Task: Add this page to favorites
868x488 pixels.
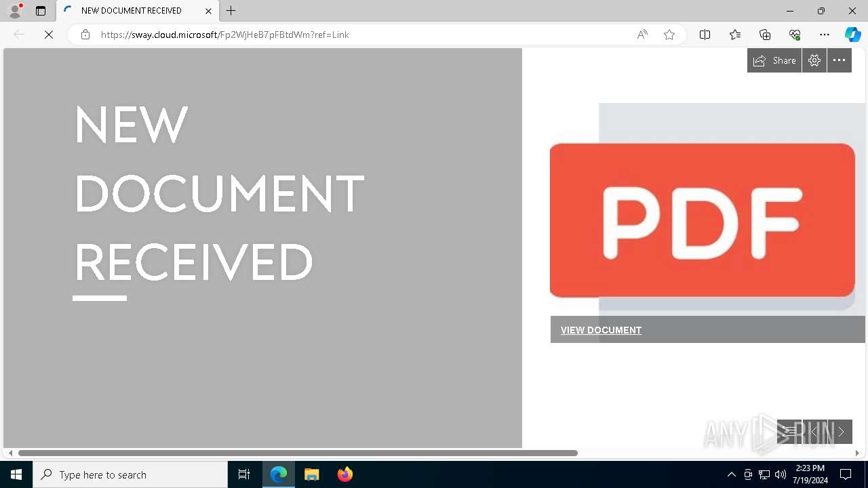Action: (669, 35)
